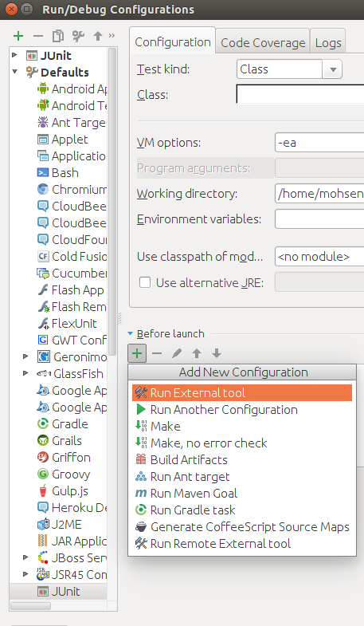Viewport: 364px width, 626px height.
Task: Click the copy configuration icon
Action: click(x=58, y=36)
